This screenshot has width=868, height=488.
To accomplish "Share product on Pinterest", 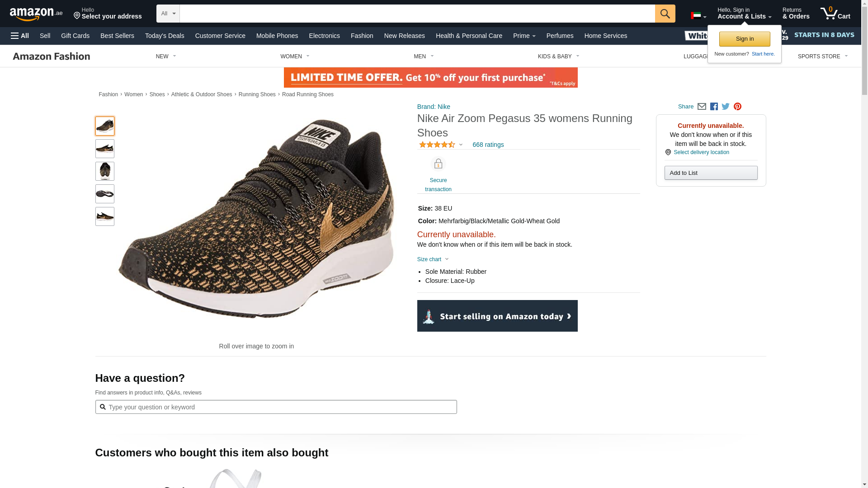I will tap(737, 107).
